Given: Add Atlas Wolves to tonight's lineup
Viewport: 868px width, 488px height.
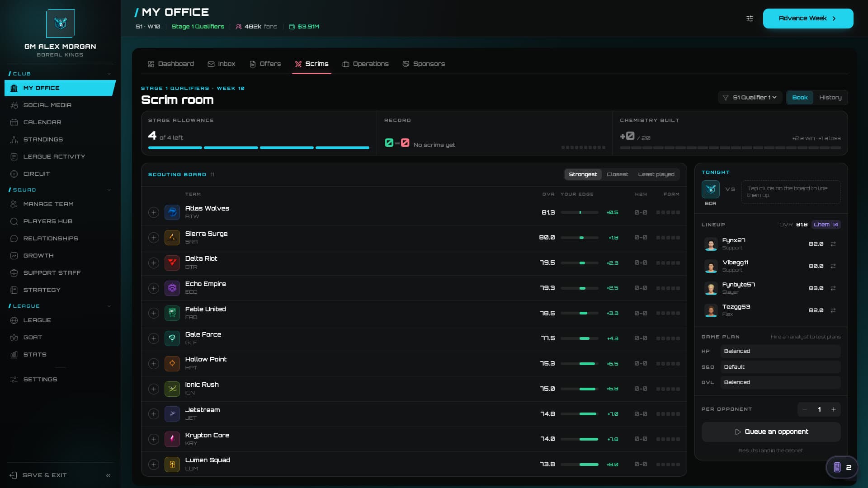Looking at the screenshot, I should coord(154,212).
